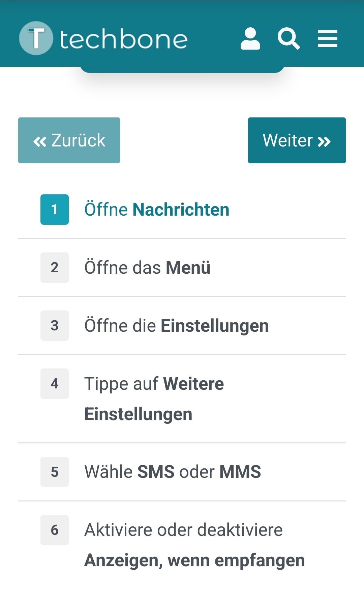Tap the step 6 number badge
The image size is (364, 601).
click(55, 530)
